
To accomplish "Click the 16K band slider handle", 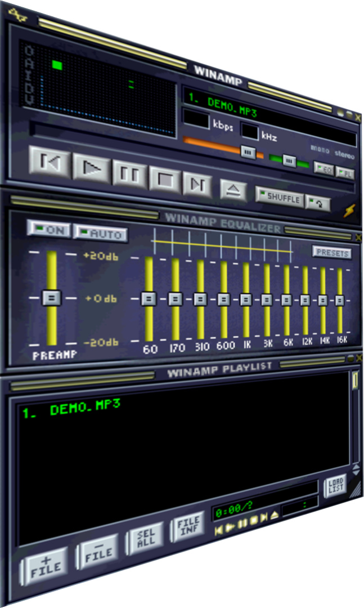I will 340,301.
